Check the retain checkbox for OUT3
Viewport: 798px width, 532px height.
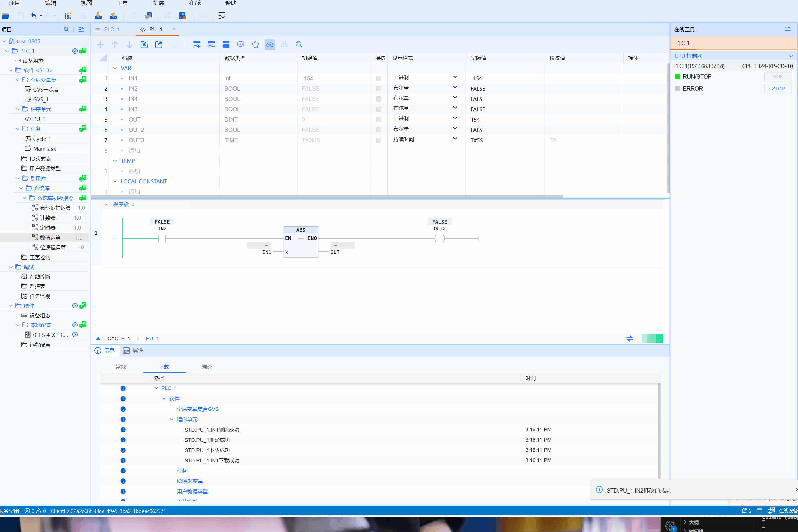pyautogui.click(x=378, y=140)
